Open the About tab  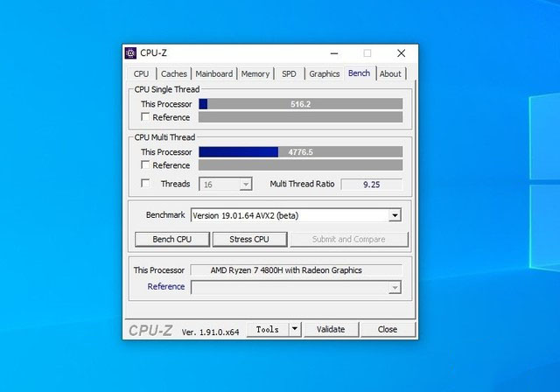[x=390, y=73]
